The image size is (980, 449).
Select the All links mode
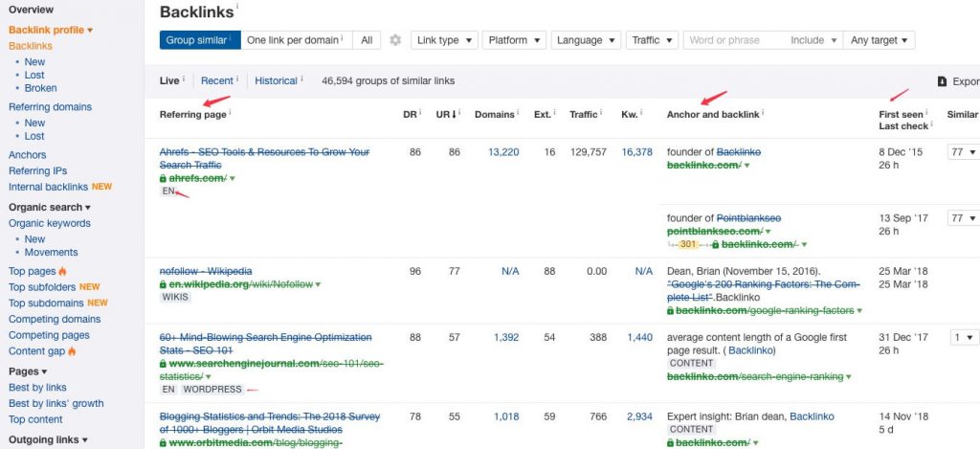(x=367, y=40)
